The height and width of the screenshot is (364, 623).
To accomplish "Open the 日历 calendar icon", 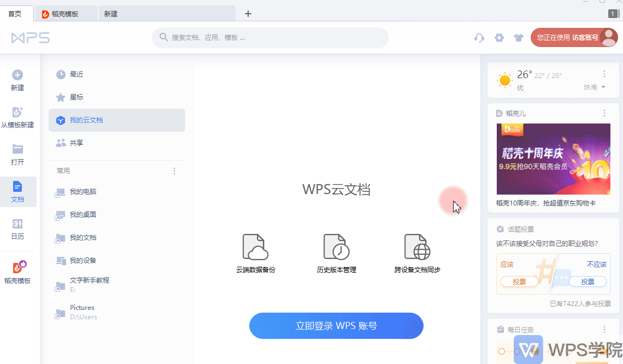I will coord(17,224).
